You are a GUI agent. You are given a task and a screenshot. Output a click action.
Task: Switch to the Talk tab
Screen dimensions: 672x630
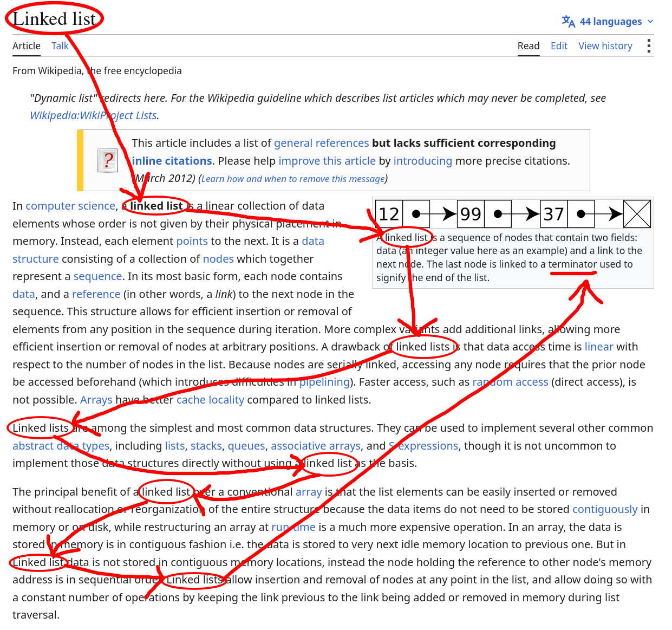click(x=60, y=46)
